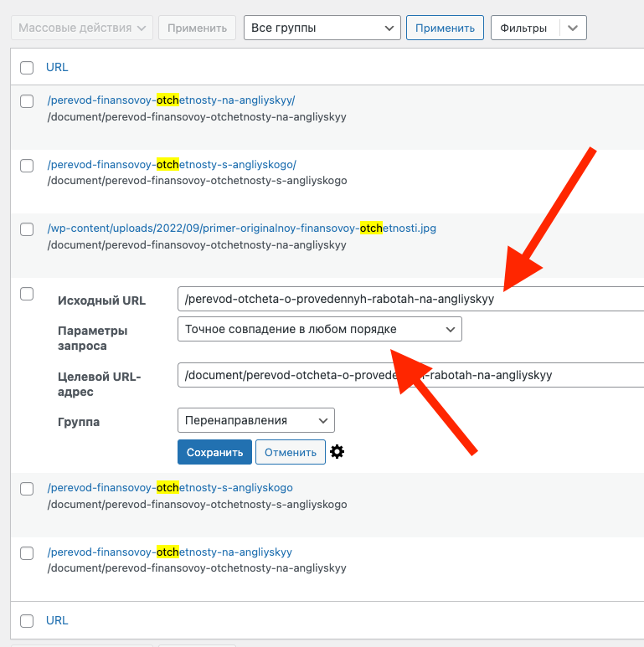
Task: Click the greyed Применить bulk action button
Action: tap(197, 28)
